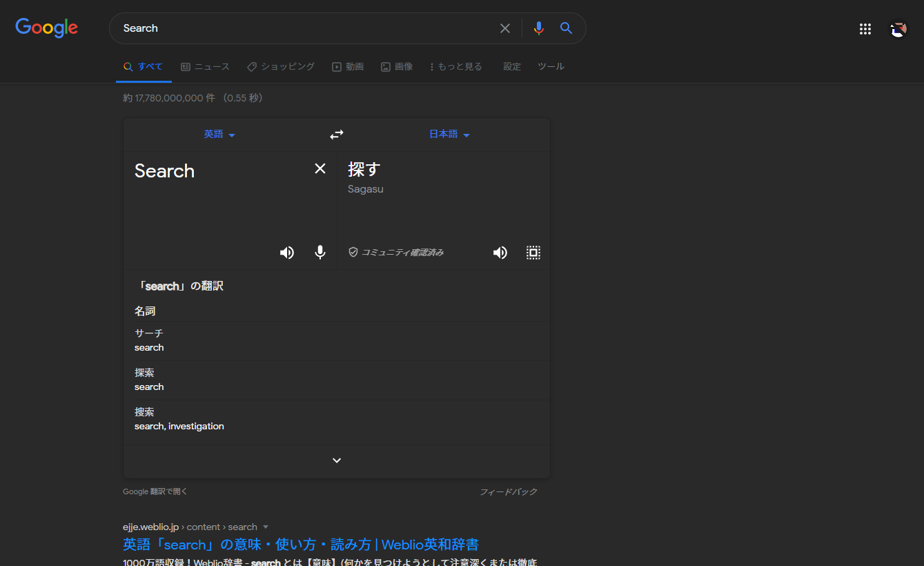Click the フィードバック link
Image resolution: width=924 pixels, height=566 pixels.
(x=509, y=491)
